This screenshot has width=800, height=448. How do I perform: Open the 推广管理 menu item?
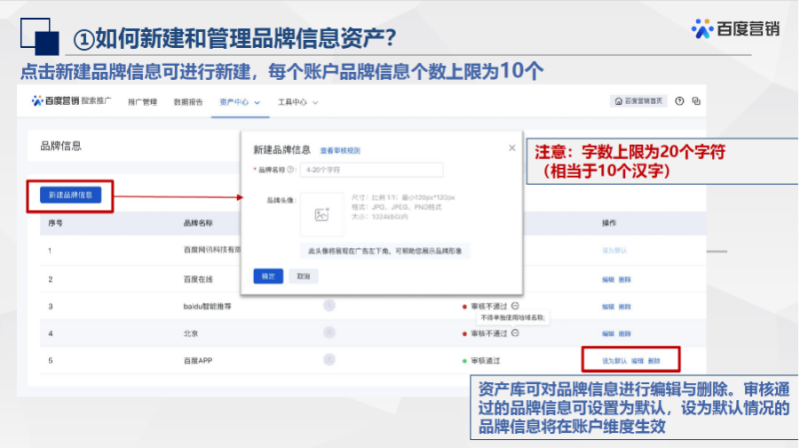click(x=142, y=102)
